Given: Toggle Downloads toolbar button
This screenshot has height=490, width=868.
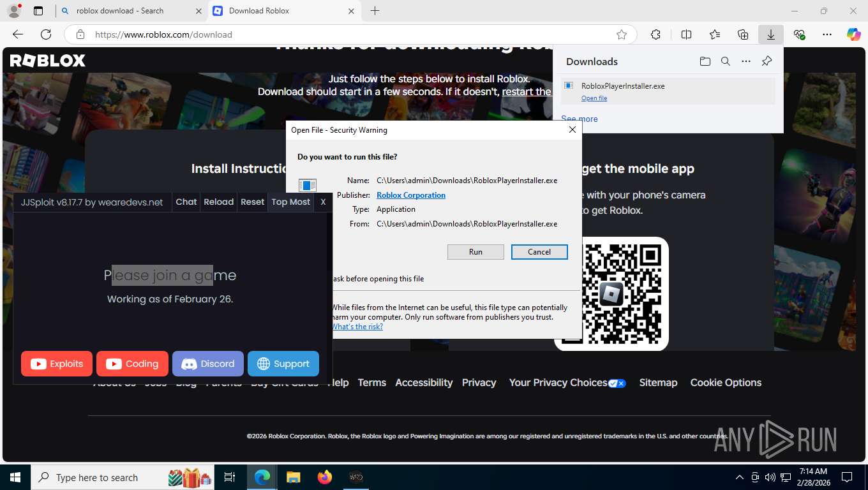Looking at the screenshot, I should tap(771, 34).
